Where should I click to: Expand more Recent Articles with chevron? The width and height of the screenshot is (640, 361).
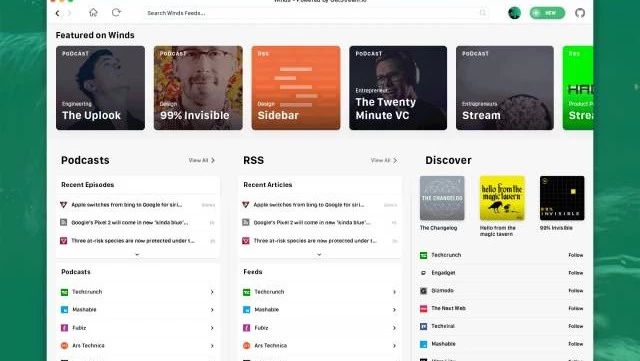point(319,254)
